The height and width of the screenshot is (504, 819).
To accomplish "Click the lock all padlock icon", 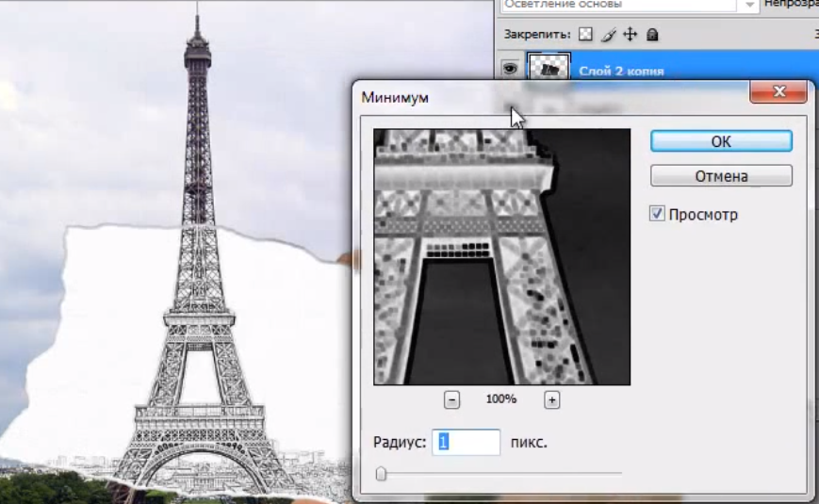I will point(652,35).
